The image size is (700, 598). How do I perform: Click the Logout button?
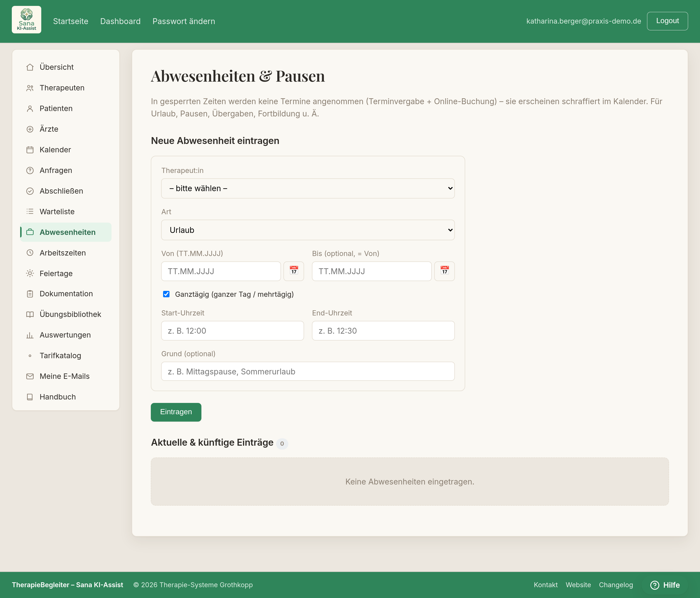pos(667,21)
